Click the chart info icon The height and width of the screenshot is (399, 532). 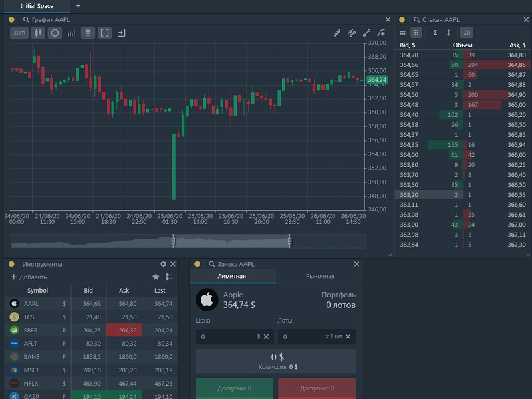55,33
